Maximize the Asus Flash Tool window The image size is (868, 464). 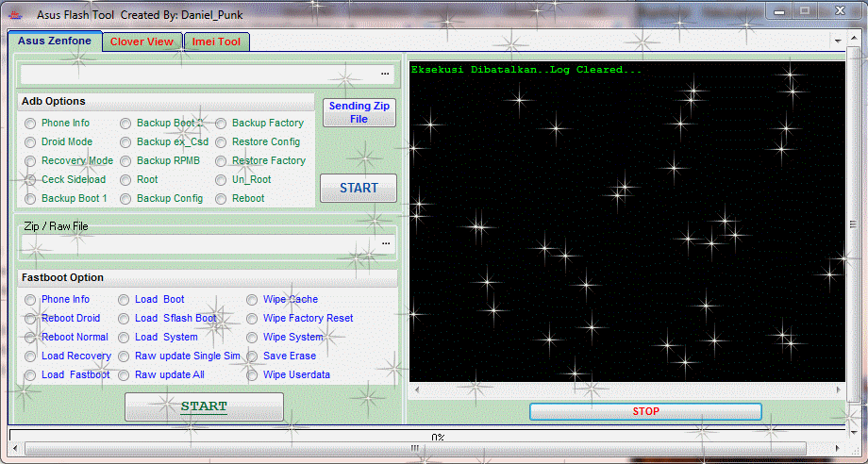click(x=806, y=10)
